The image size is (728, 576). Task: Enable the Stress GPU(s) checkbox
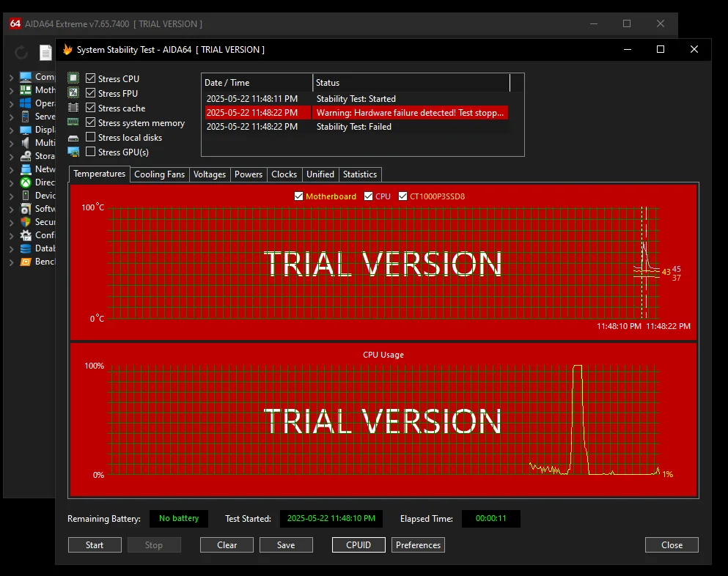point(91,152)
